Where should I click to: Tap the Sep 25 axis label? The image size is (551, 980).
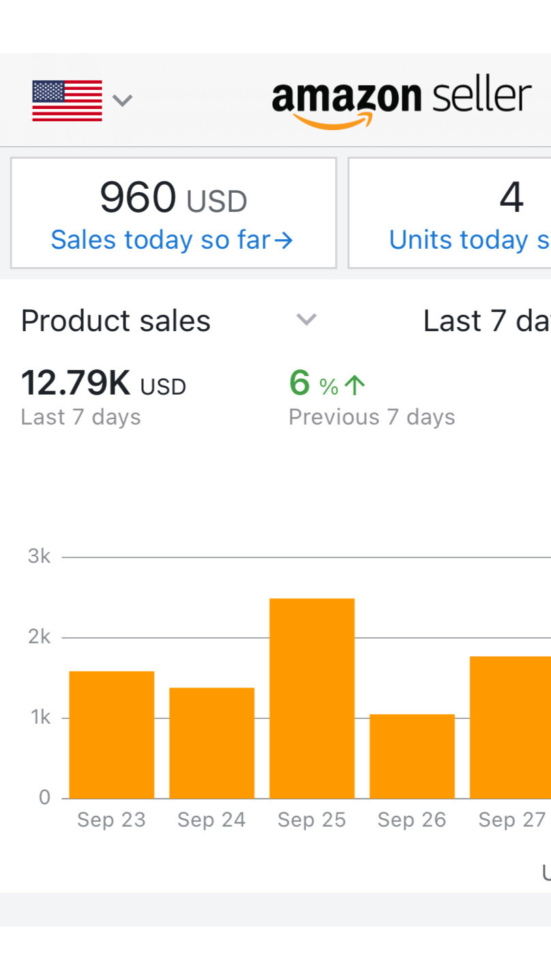click(312, 819)
